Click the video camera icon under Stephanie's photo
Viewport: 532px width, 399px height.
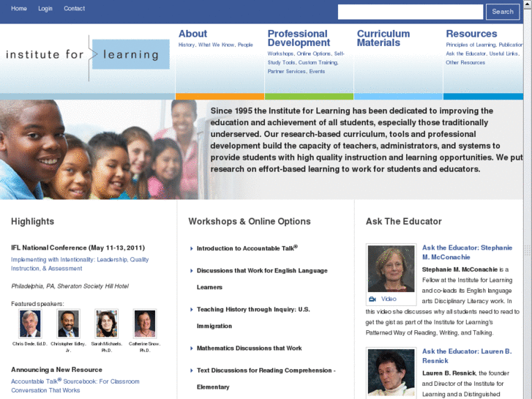(x=372, y=299)
